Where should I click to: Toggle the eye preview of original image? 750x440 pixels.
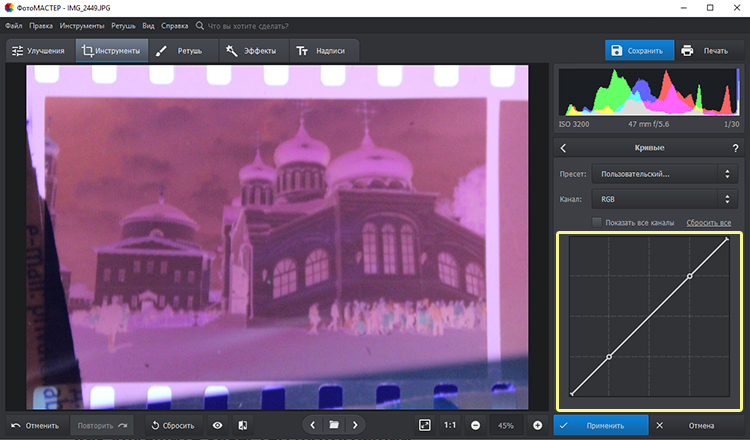(217, 425)
